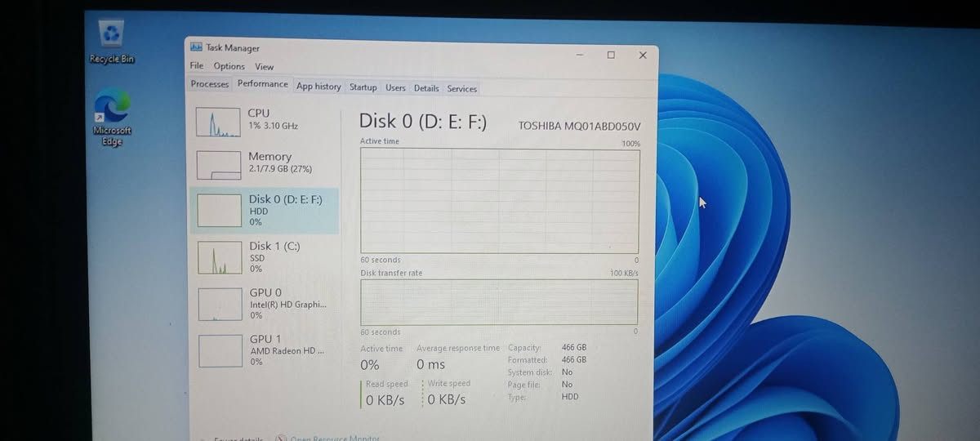Open the Users tab
The height and width of the screenshot is (441, 980).
pos(395,87)
